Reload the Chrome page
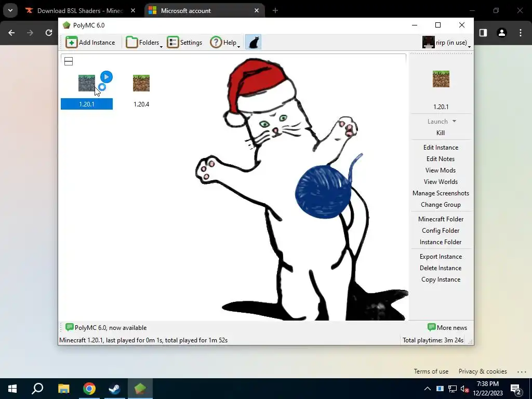 pyautogui.click(x=49, y=33)
